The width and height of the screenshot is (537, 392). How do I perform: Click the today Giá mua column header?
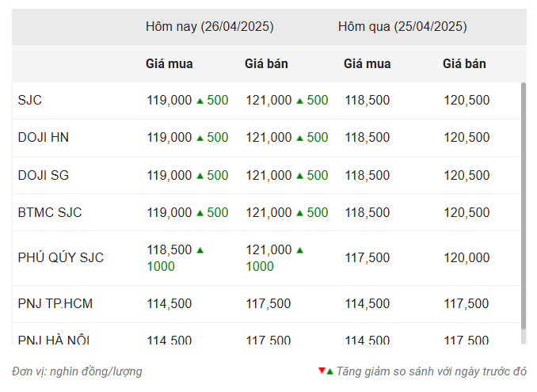pyautogui.click(x=169, y=63)
